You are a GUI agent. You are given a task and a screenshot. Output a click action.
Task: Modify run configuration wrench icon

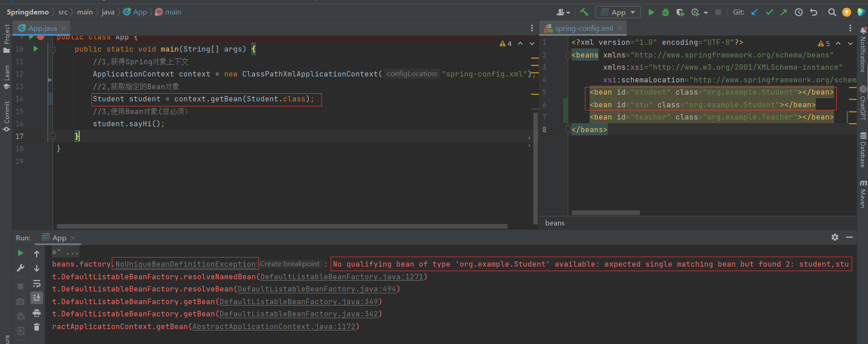pyautogui.click(x=20, y=268)
